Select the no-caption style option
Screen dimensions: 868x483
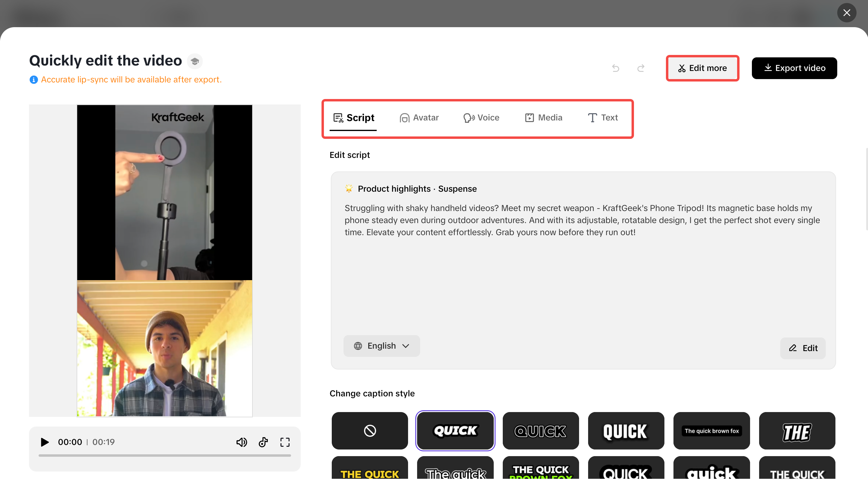[370, 431]
